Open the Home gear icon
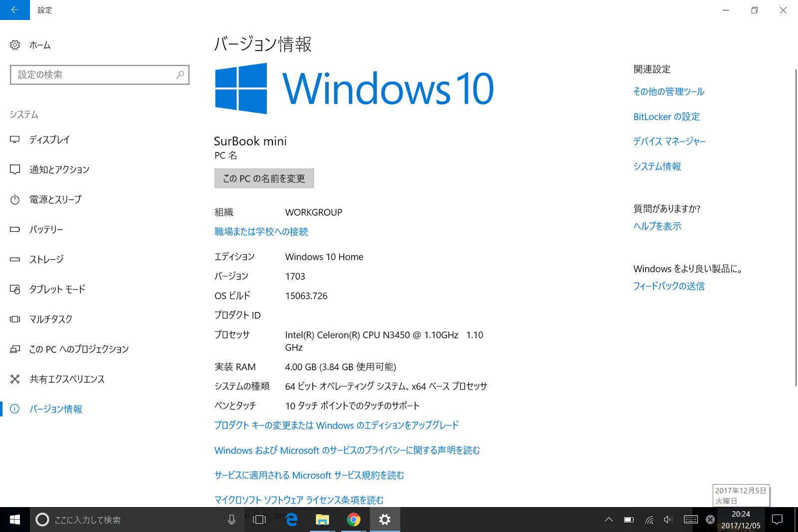Image resolution: width=798 pixels, height=532 pixels. 15,45
